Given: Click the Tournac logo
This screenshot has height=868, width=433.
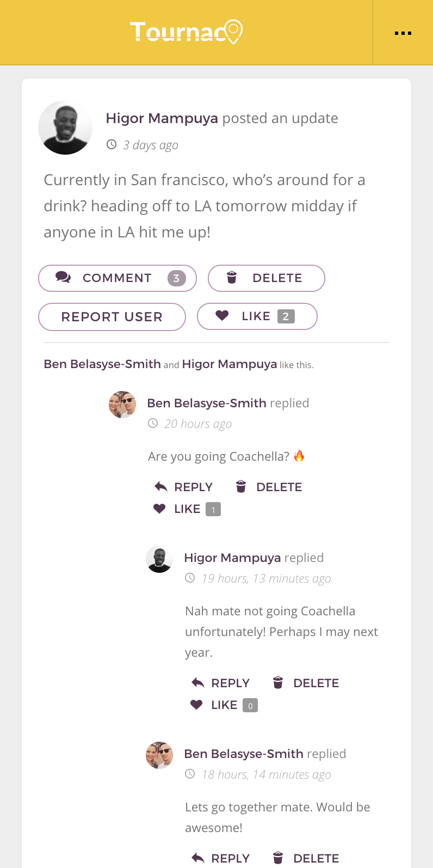Looking at the screenshot, I should [186, 33].
